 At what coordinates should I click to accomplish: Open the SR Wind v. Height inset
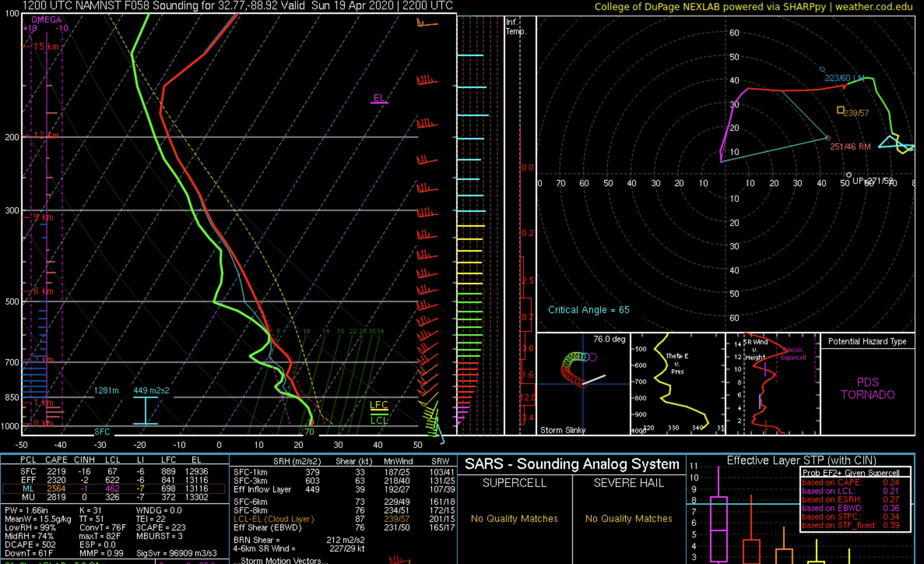(x=773, y=384)
